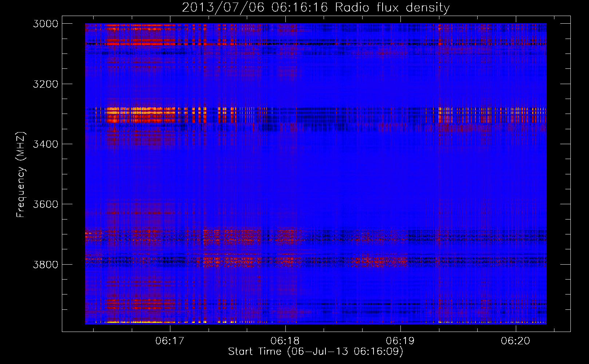The height and width of the screenshot is (364, 589).
Task: Click the 06:19 time axis label
Action: [400, 341]
